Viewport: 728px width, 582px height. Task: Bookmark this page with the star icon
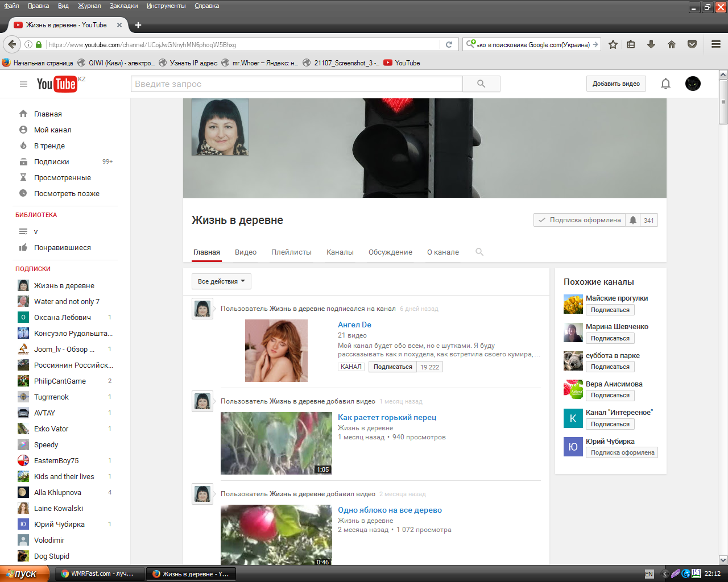[x=613, y=44]
